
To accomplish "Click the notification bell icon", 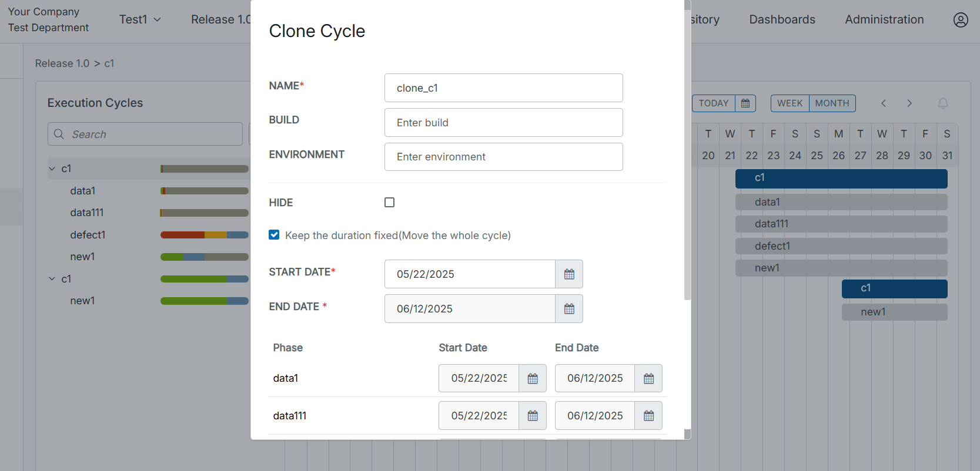I will [942, 103].
